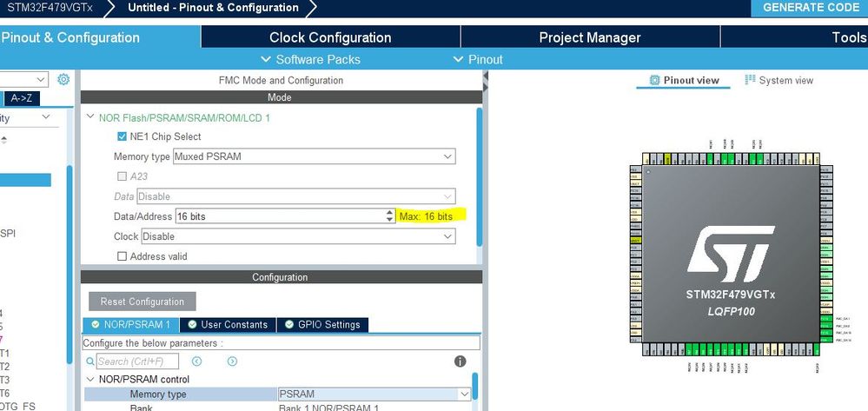Collapse the NOR/PSRAM control group
The width and height of the screenshot is (868, 411).
90,380
